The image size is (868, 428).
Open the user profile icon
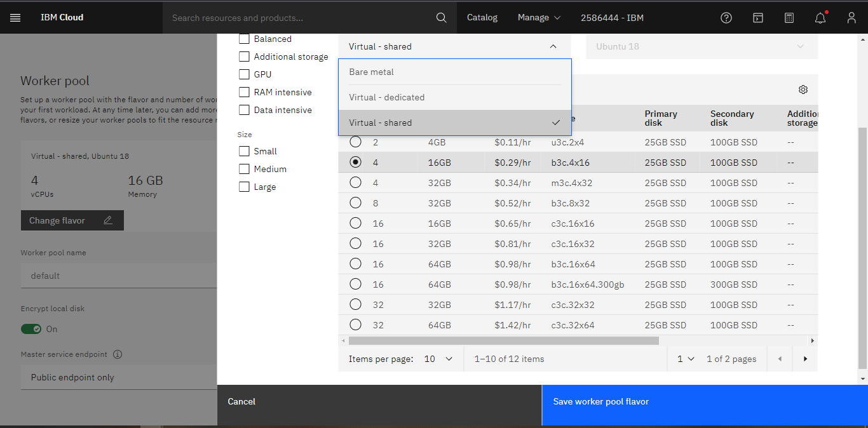(x=851, y=18)
